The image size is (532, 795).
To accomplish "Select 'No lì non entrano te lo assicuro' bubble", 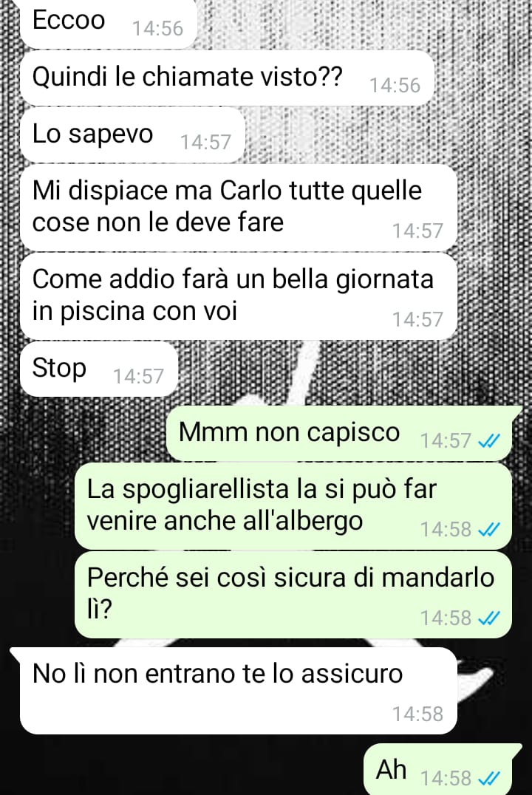I will tap(233, 691).
